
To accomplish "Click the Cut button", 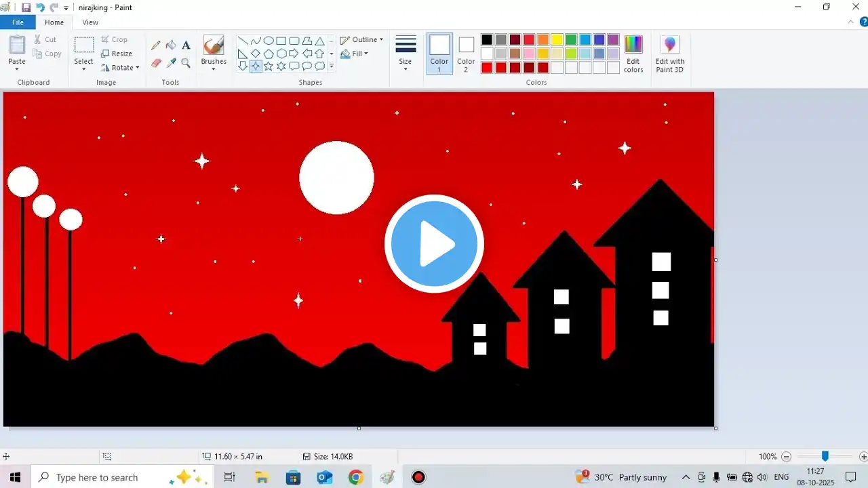I will (x=45, y=39).
